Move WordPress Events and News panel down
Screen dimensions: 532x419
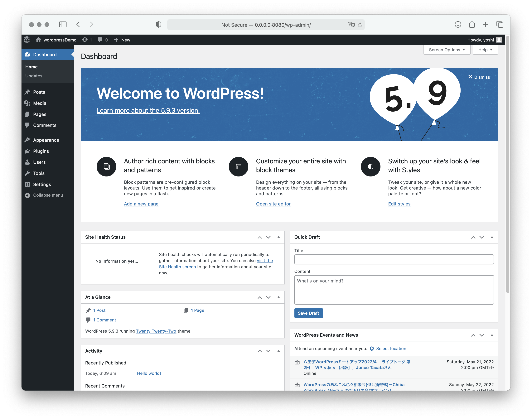[481, 335]
